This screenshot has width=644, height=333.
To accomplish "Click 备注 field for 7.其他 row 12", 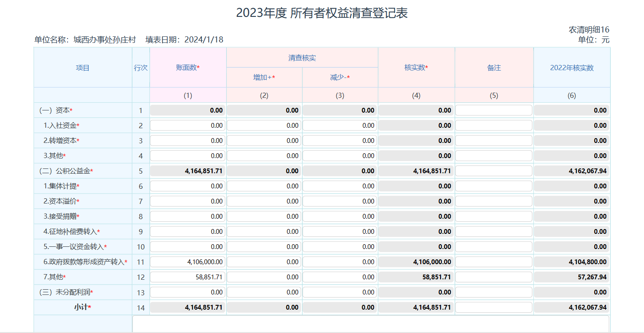I will click(494, 277).
